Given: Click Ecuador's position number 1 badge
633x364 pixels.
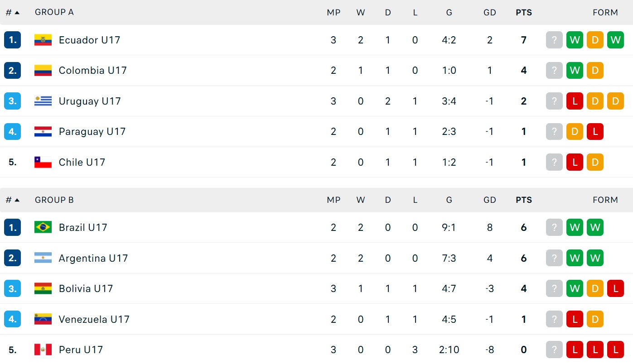Looking at the screenshot, I should pyautogui.click(x=12, y=40).
